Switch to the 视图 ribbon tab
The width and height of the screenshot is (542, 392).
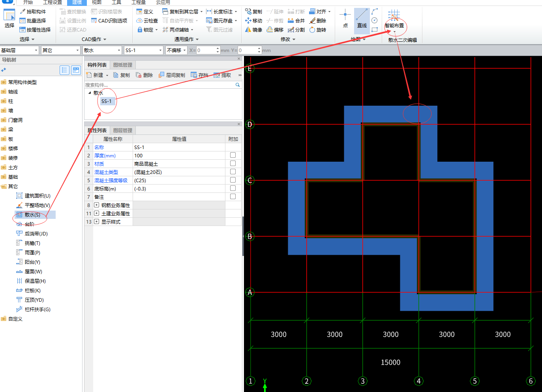click(97, 2)
